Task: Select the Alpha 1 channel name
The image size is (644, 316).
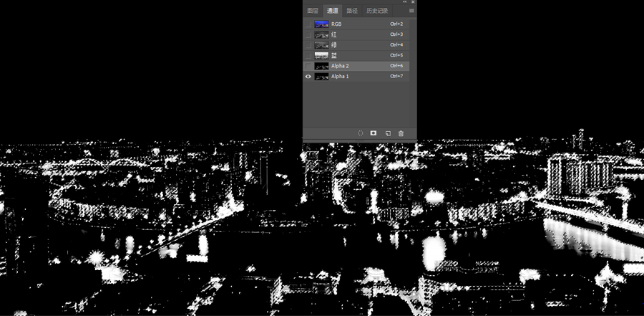Action: (x=340, y=77)
